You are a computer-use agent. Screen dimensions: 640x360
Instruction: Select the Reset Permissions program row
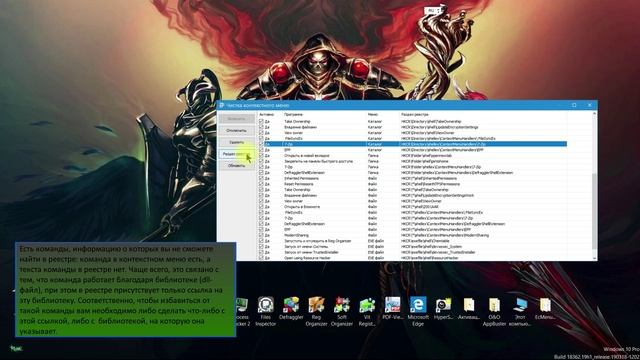coord(412,184)
